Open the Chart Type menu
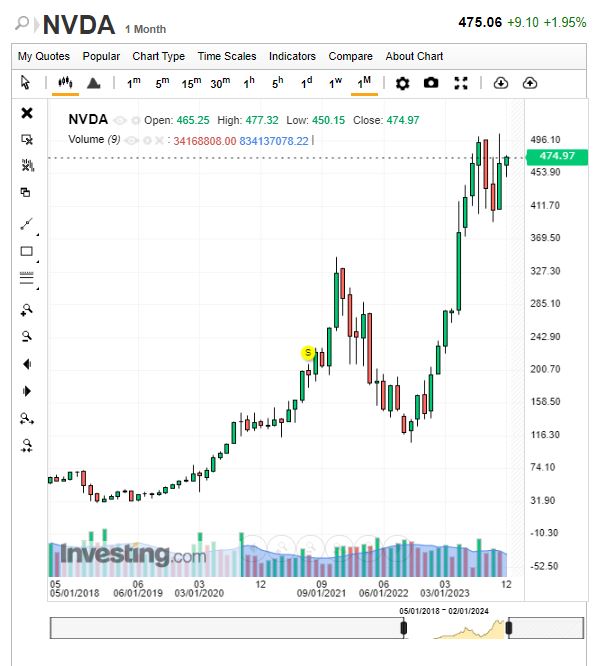The image size is (596, 666). tap(158, 56)
